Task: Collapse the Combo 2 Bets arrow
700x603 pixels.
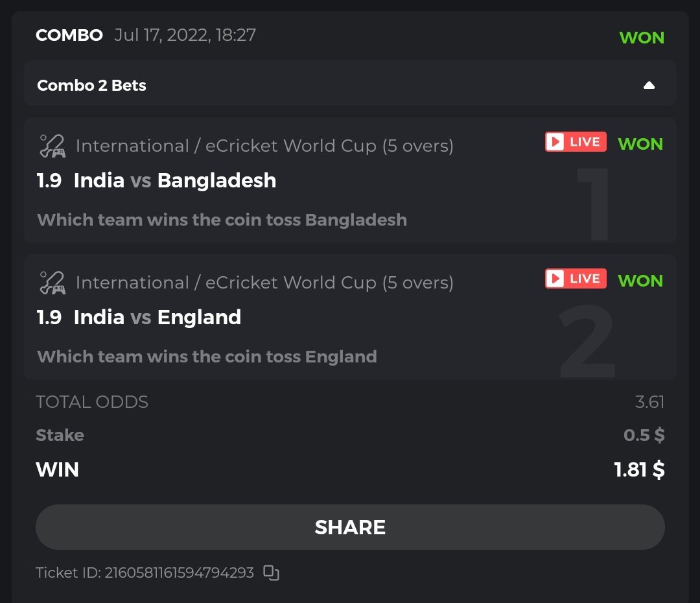Action: click(x=649, y=86)
